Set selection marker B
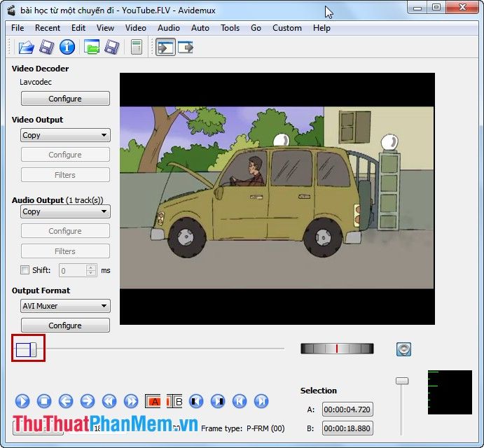Image resolution: width=484 pixels, height=448 pixels. [174, 401]
